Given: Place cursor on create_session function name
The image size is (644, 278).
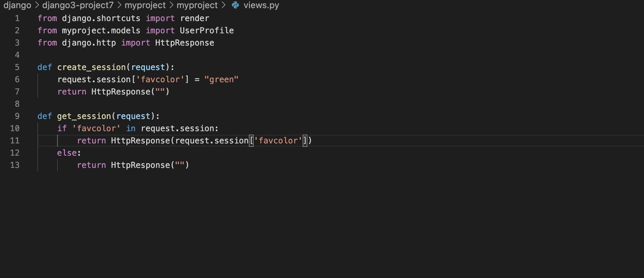Looking at the screenshot, I should pos(91,67).
